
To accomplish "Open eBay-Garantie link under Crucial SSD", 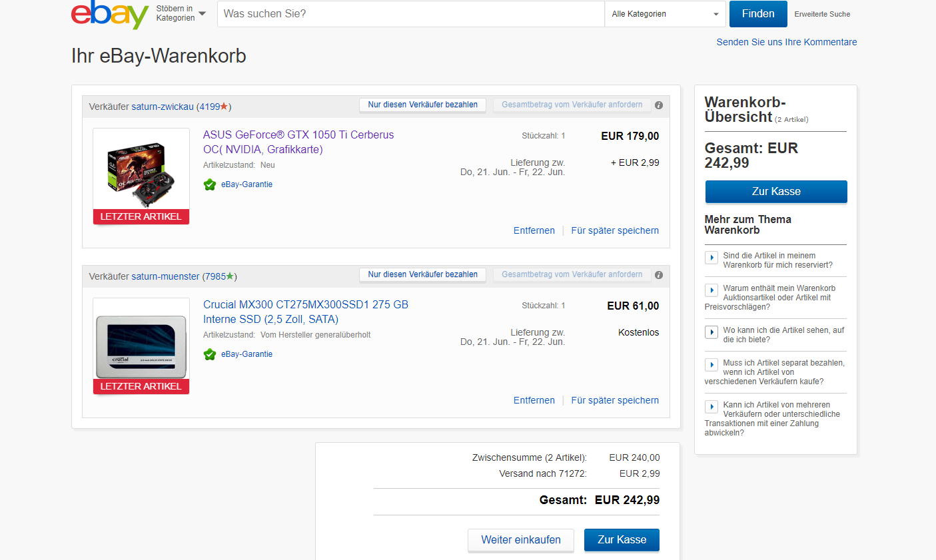I will (x=246, y=354).
